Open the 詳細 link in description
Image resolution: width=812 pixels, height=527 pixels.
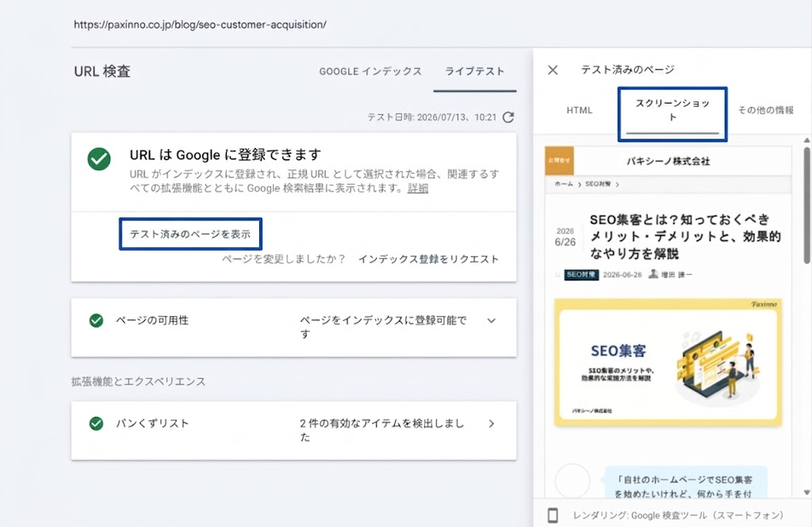(x=418, y=189)
